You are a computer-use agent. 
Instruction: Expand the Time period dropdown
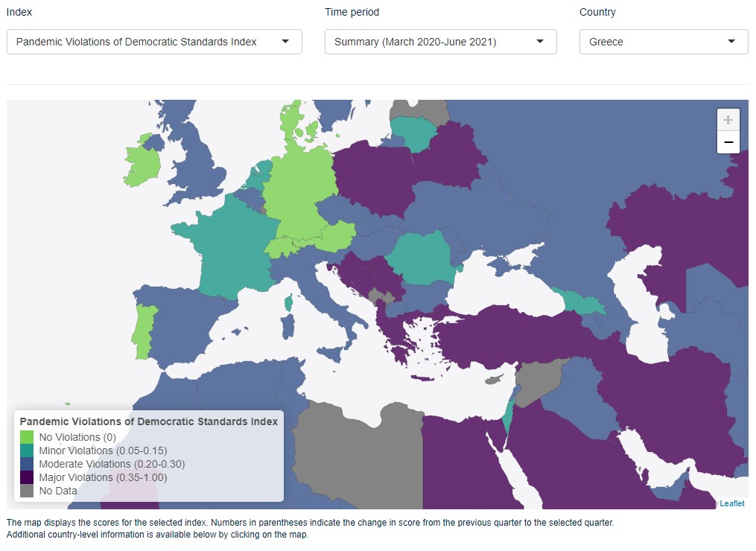(x=441, y=42)
